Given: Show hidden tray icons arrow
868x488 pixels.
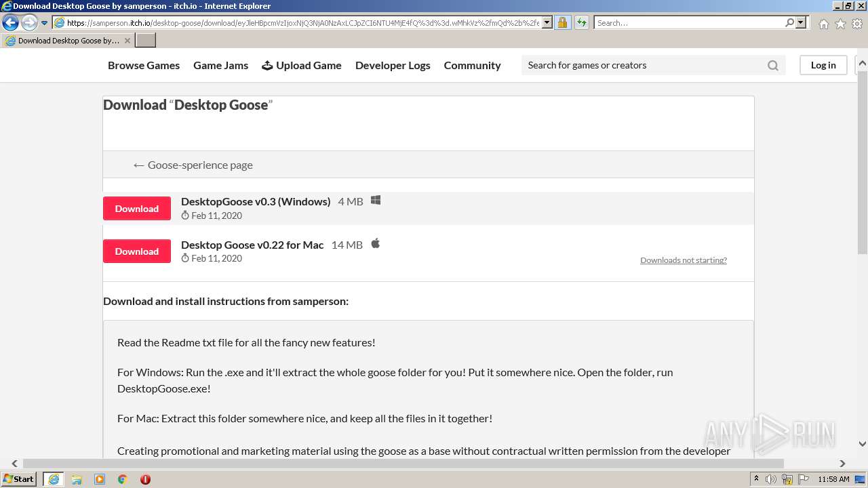Looking at the screenshot, I should [x=757, y=479].
